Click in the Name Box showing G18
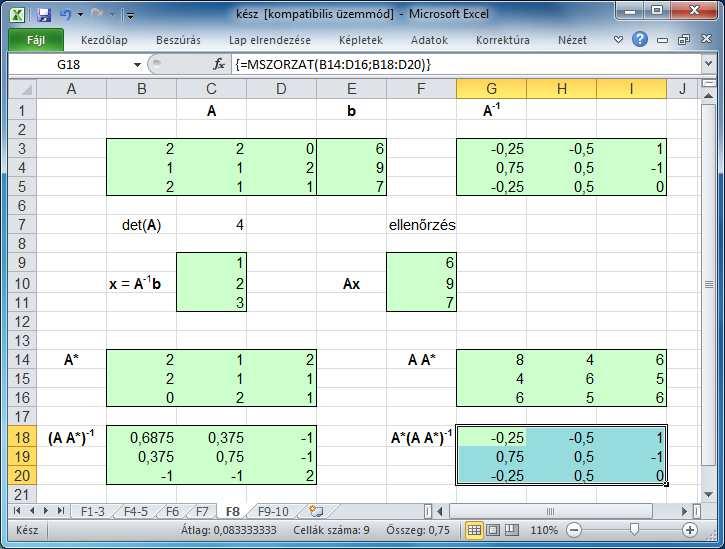The height and width of the screenshot is (549, 725). click(69, 65)
